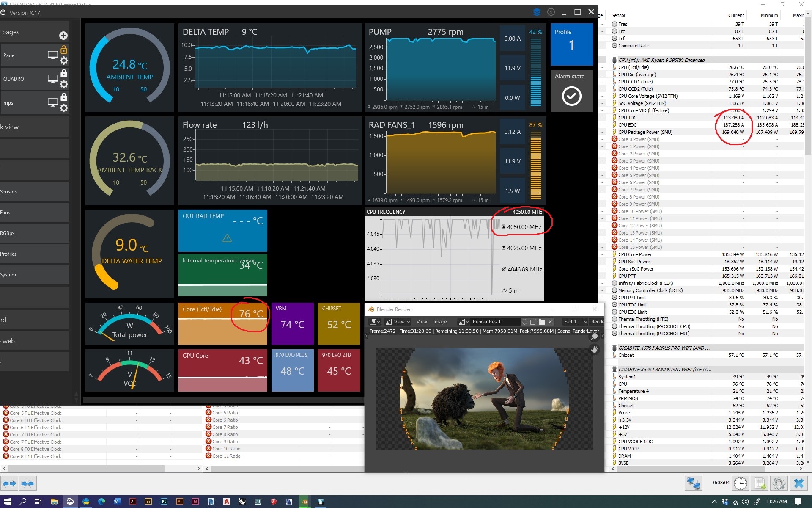812x508 pixels.
Task: Open settings gear for QUADRO page
Action: [64, 84]
